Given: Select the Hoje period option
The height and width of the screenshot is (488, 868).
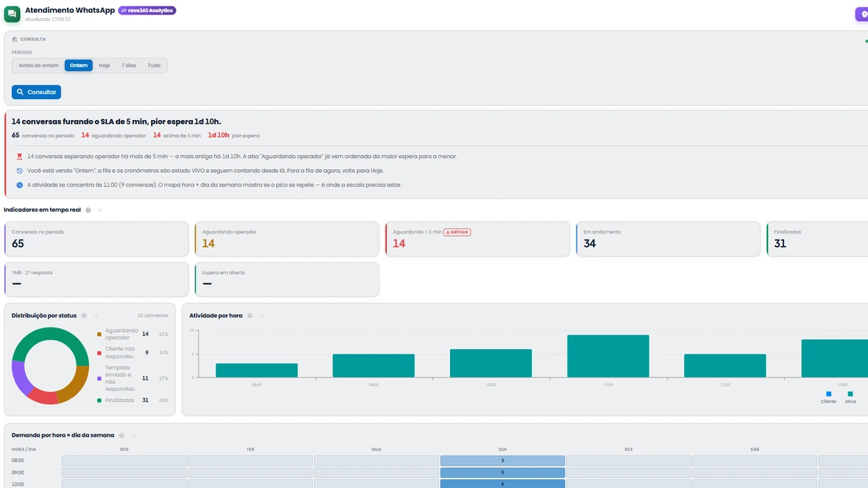Looking at the screenshot, I should coord(104,66).
